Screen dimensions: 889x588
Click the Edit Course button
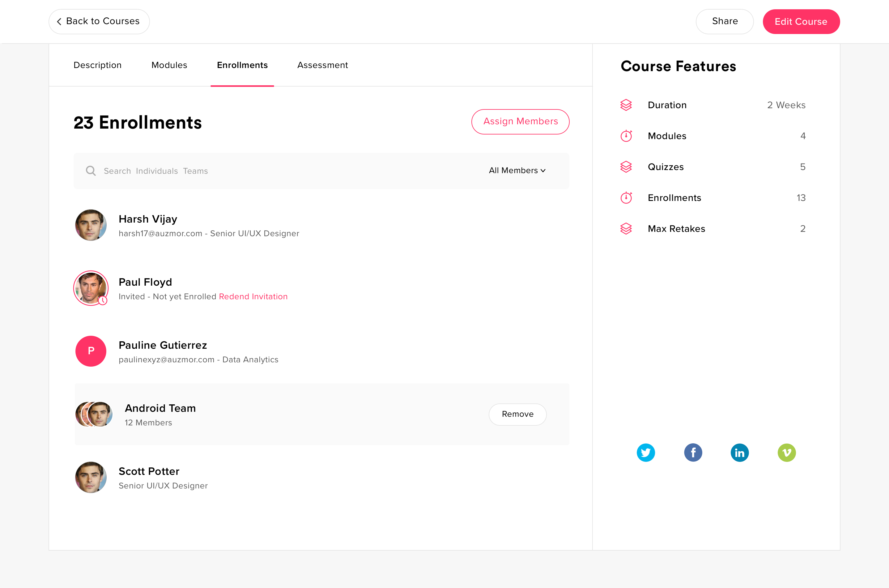[801, 21]
